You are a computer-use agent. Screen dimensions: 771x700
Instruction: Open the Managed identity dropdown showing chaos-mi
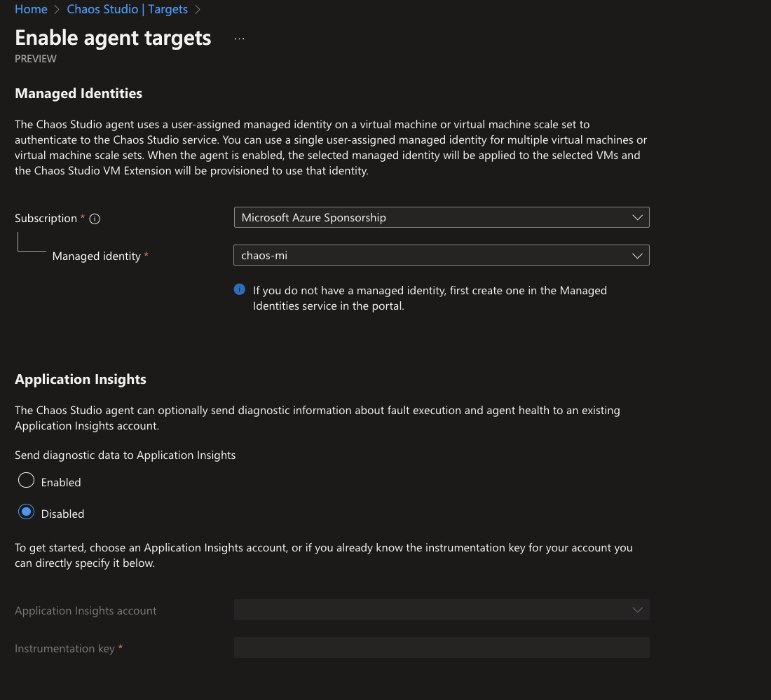(442, 255)
